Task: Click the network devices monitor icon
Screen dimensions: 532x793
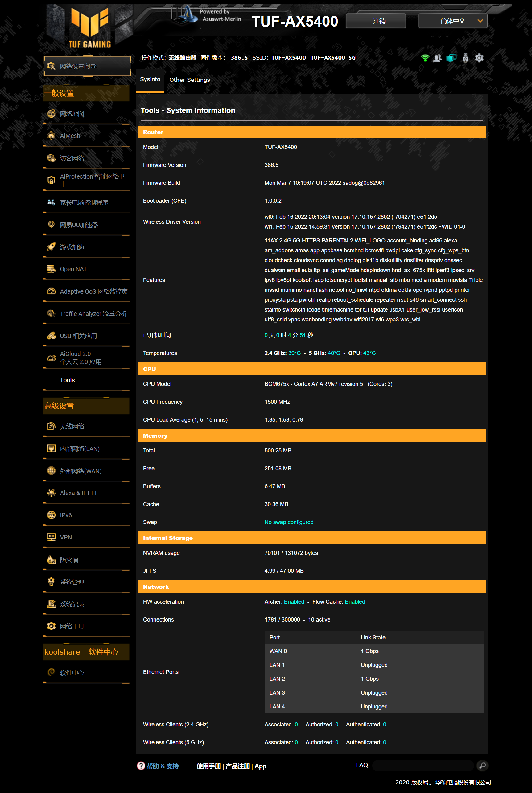Action: pyautogui.click(x=451, y=58)
